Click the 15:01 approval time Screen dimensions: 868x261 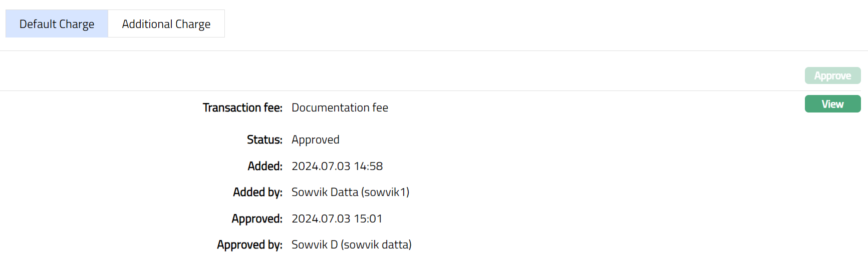click(368, 218)
